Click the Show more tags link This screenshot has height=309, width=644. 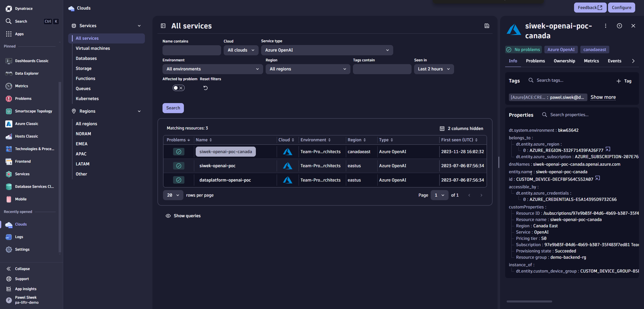coord(603,97)
